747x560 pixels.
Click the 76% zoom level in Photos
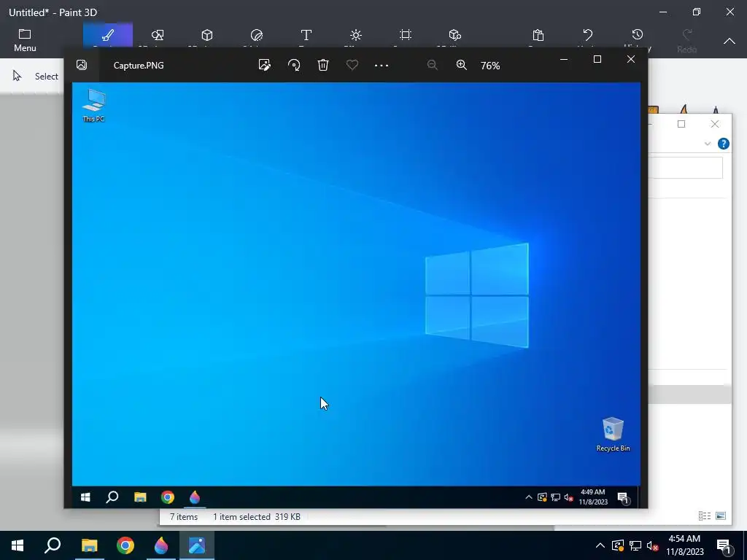pos(490,66)
